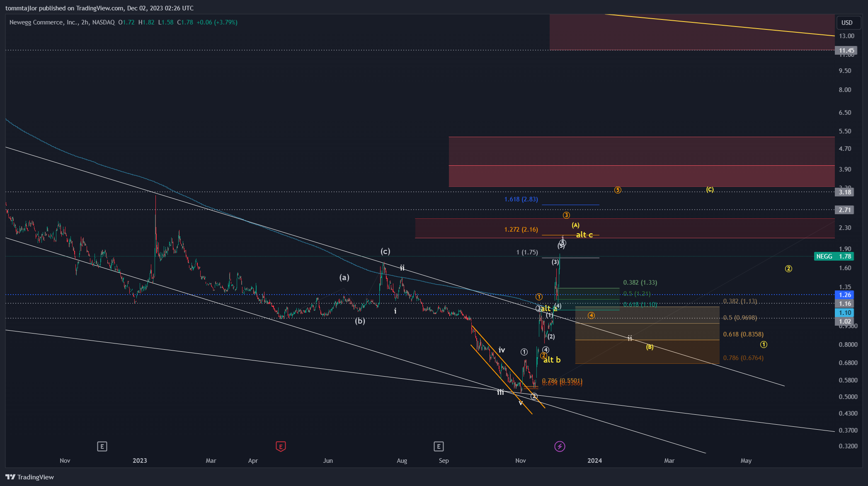The width and height of the screenshot is (868, 486).
Task: Click the yellow (B) wave label
Action: [x=650, y=347]
